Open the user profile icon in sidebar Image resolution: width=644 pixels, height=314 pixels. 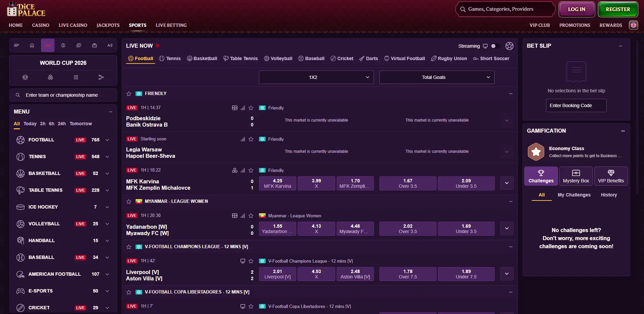pos(63,45)
